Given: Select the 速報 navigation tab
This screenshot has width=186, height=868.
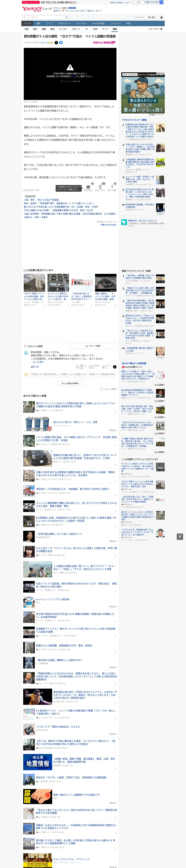Looking at the screenshot, I should pos(38,24).
